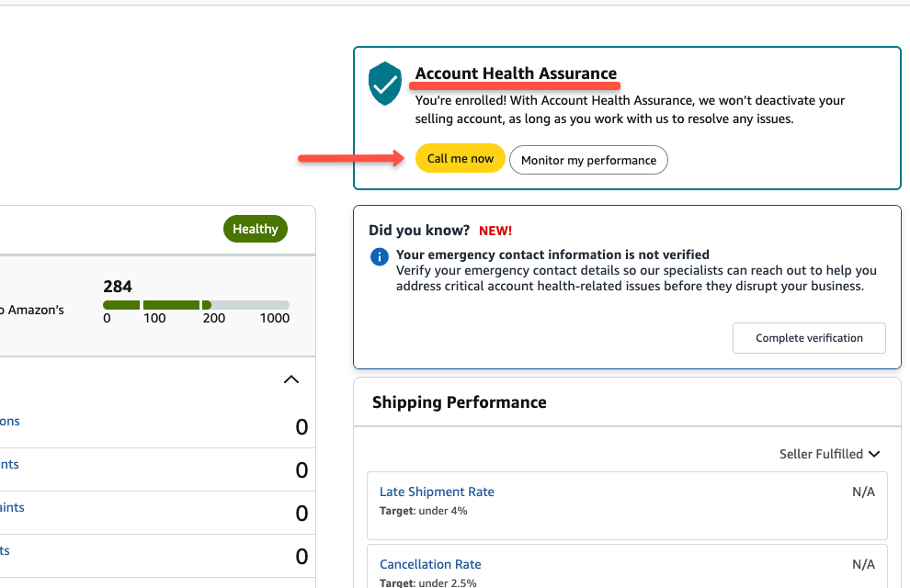Viewport: 910px width, 588px height.
Task: Click the account health rating progress bar
Action: (196, 305)
